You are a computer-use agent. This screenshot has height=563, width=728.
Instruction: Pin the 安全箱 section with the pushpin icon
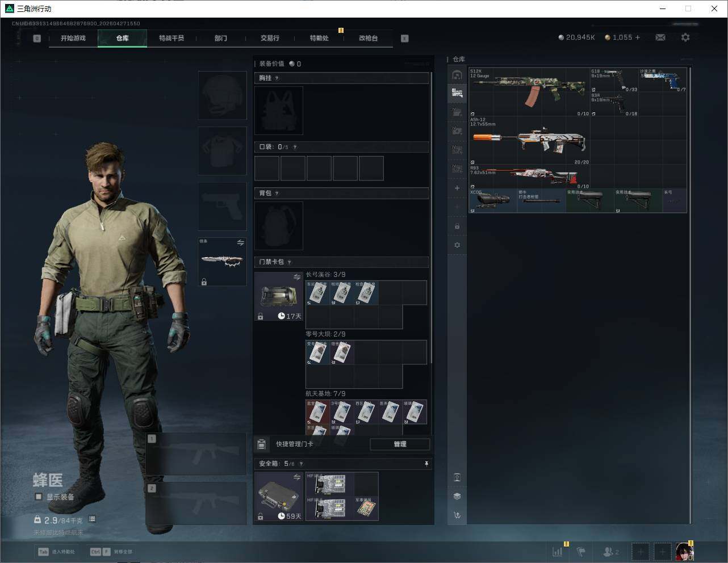[x=426, y=464]
